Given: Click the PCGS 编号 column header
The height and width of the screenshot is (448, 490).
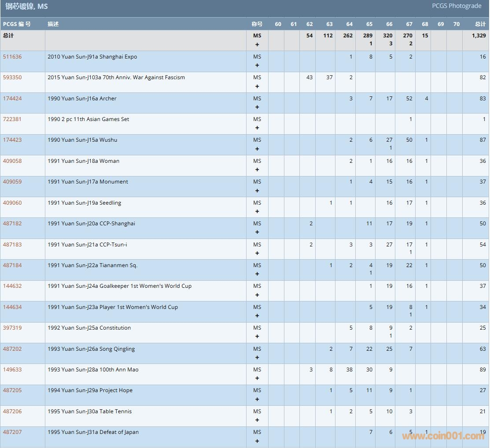Looking at the screenshot, I should 17,24.
